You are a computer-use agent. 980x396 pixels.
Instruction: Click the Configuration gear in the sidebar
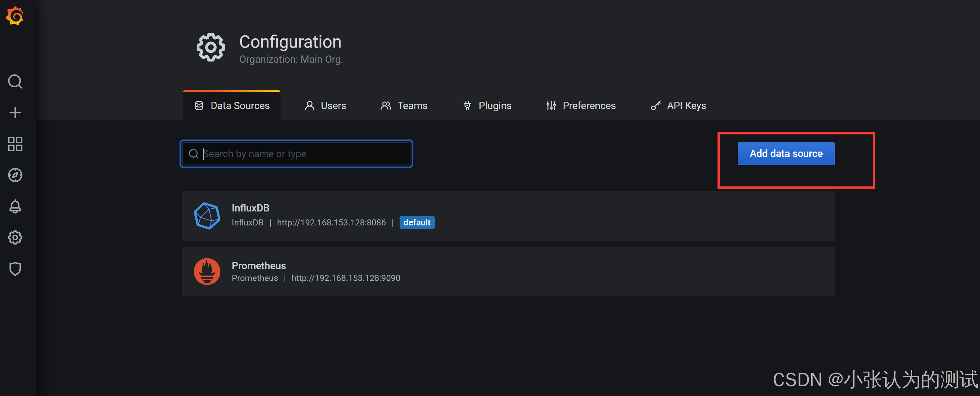pos(15,237)
